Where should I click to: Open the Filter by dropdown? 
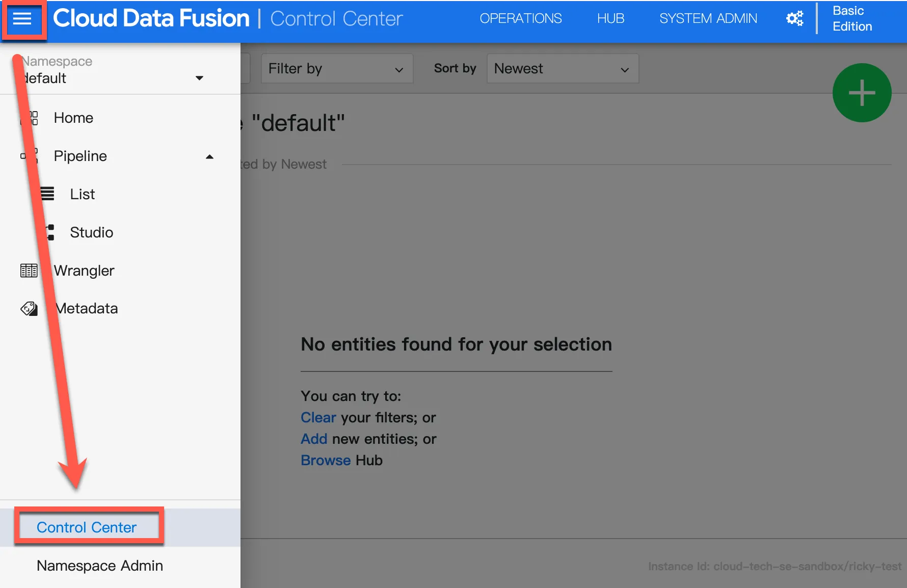(x=337, y=69)
